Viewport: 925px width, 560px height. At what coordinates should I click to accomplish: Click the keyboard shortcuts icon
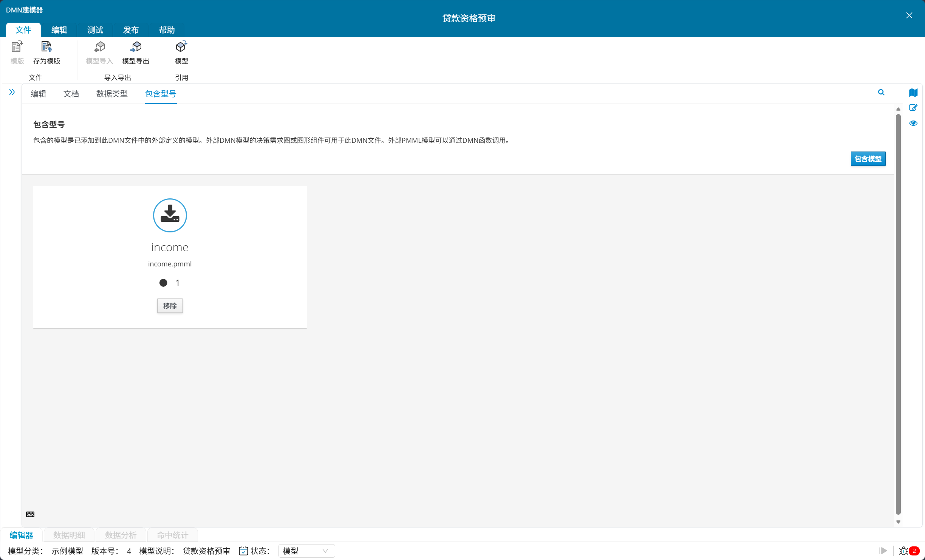point(30,514)
